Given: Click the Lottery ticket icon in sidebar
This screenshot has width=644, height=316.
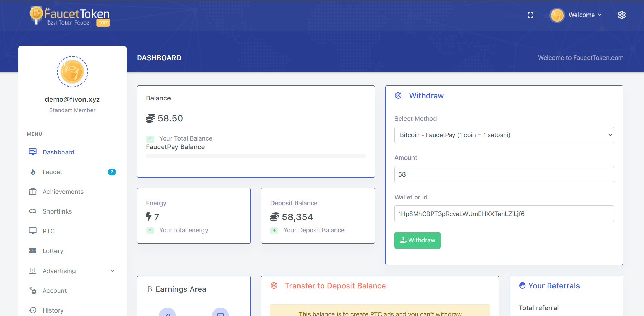Looking at the screenshot, I should coord(33,251).
